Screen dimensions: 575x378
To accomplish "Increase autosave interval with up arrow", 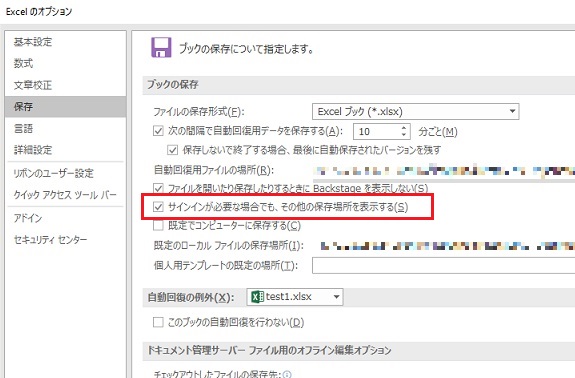I will [404, 128].
